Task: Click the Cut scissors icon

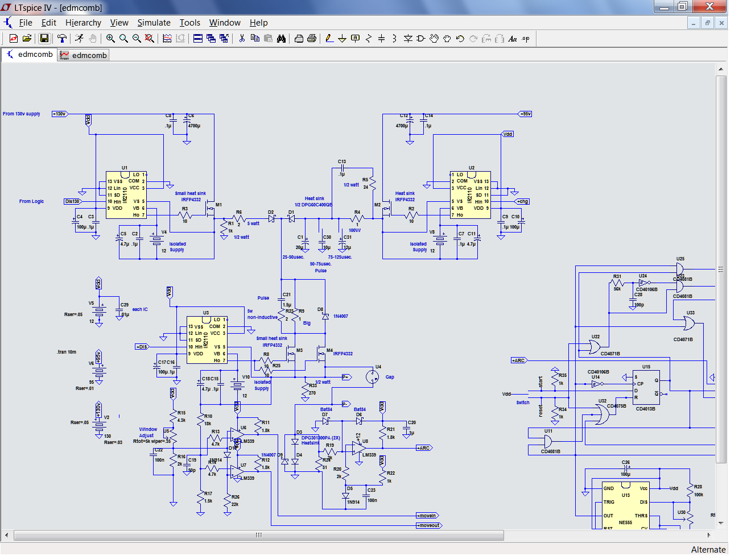Action: pos(242,38)
